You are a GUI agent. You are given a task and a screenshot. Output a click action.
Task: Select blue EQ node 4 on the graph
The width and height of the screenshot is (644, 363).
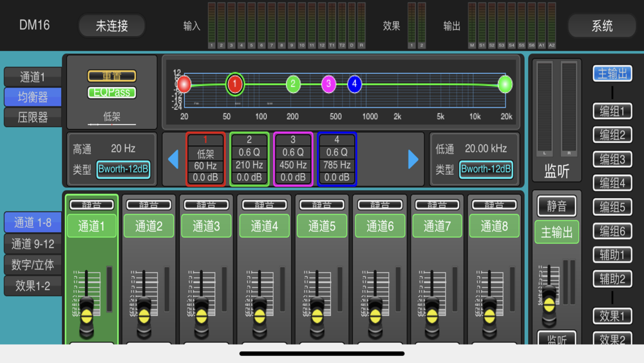[x=354, y=84]
